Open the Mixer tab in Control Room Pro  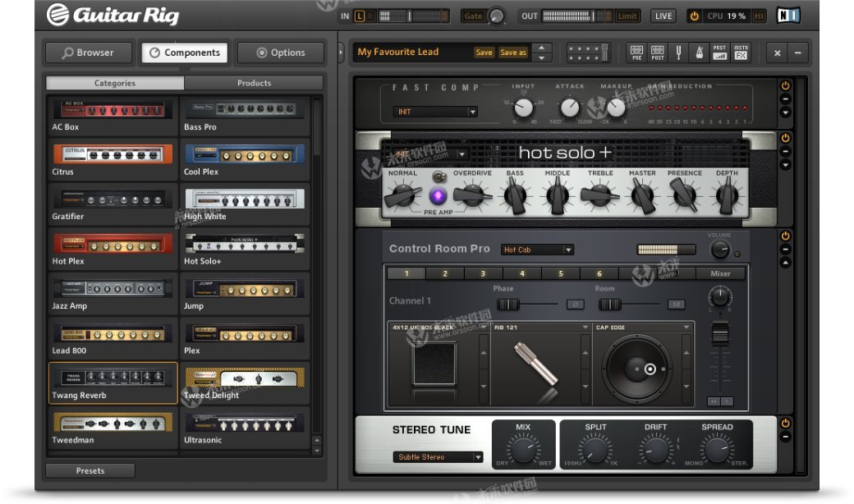pyautogui.click(x=720, y=273)
